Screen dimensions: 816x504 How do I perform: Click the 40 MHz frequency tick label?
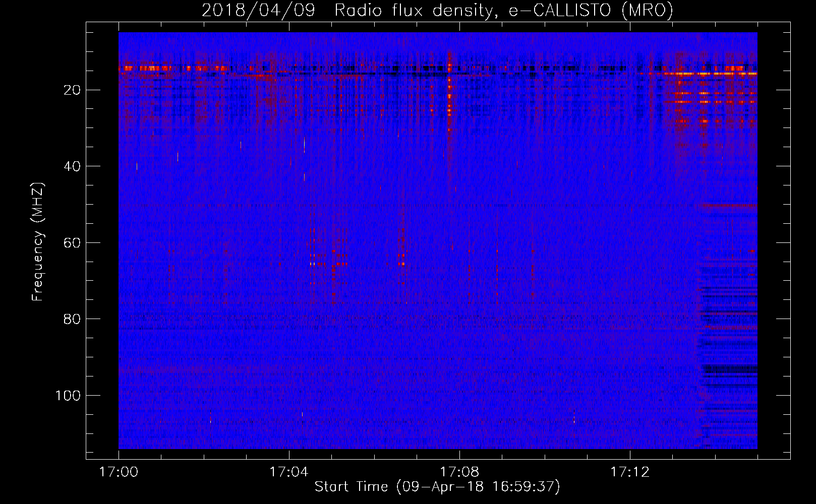(72, 166)
